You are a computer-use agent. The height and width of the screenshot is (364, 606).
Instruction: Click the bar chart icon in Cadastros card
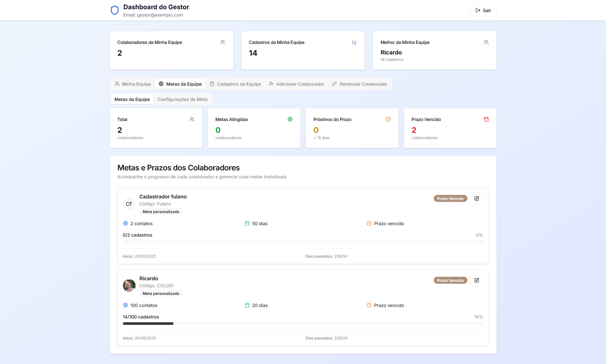(x=354, y=42)
